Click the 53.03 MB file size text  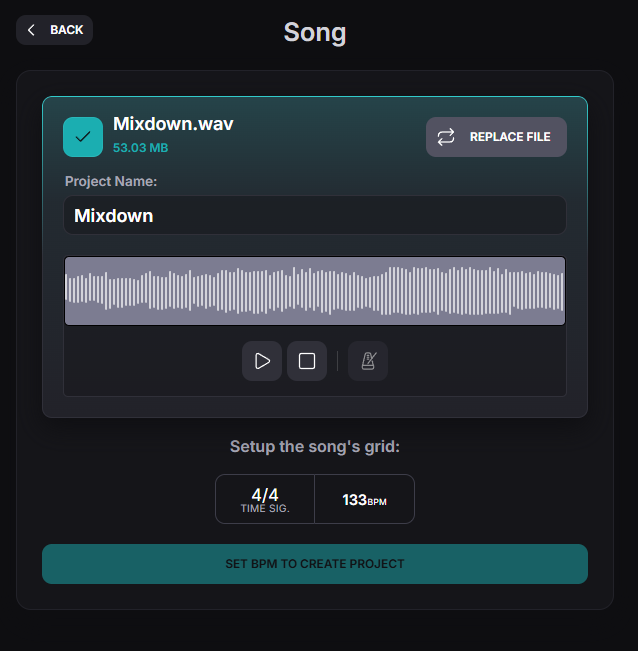140,148
